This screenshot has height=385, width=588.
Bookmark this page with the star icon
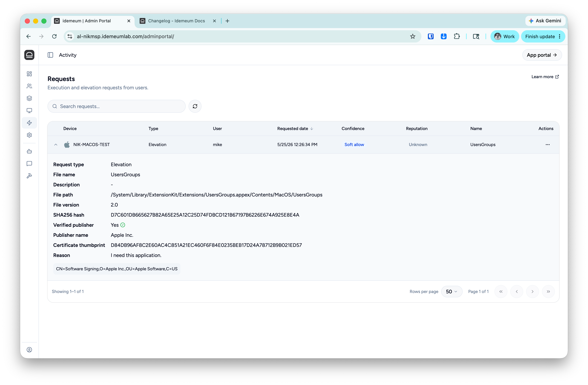(413, 36)
